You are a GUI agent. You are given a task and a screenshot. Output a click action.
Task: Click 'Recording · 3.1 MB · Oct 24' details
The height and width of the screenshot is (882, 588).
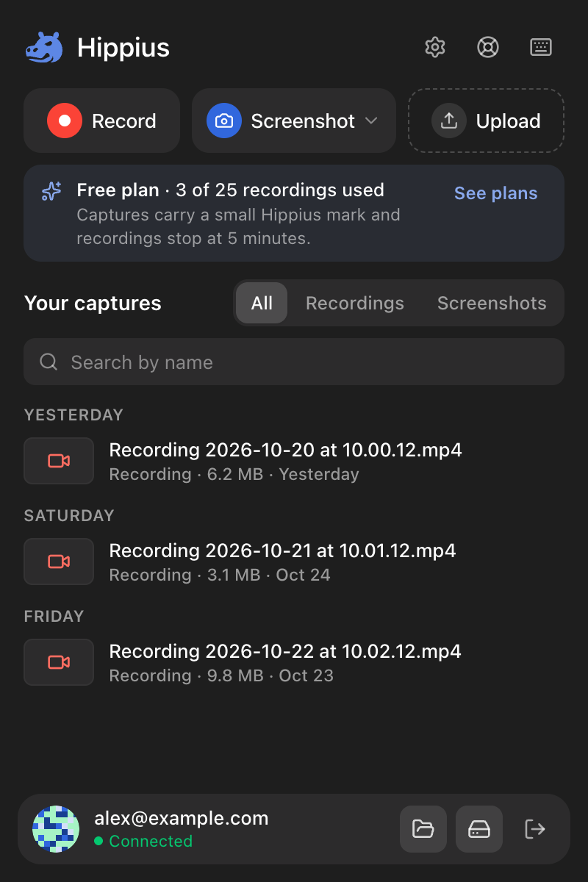click(220, 575)
